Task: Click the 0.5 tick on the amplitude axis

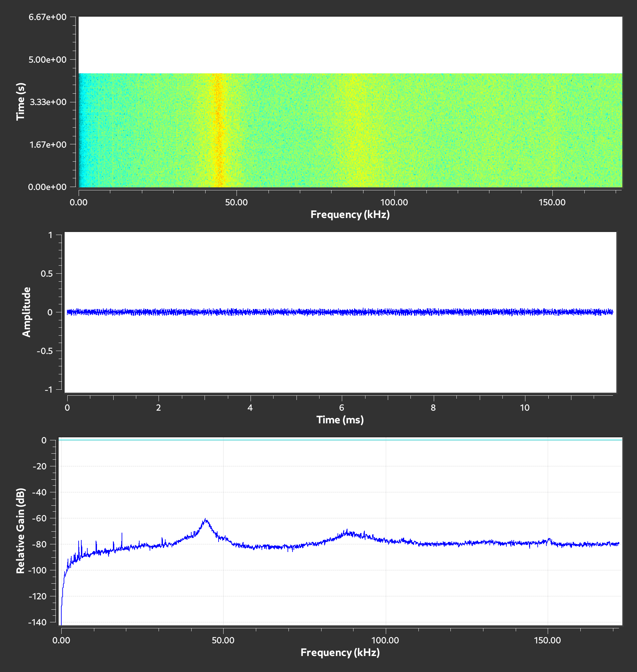Action: click(x=47, y=273)
